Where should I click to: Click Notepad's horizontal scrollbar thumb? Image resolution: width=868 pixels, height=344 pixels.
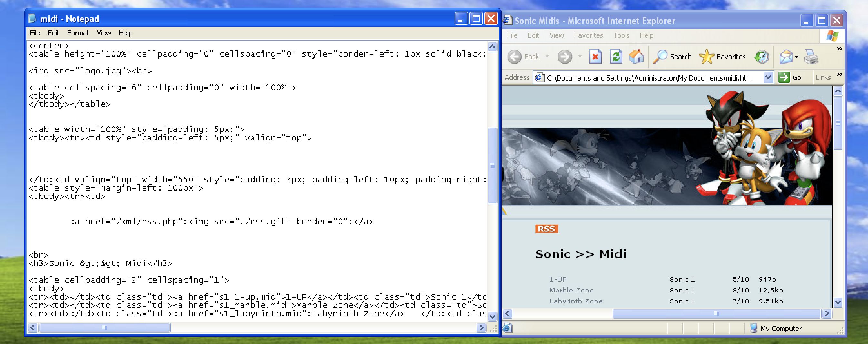(x=104, y=328)
